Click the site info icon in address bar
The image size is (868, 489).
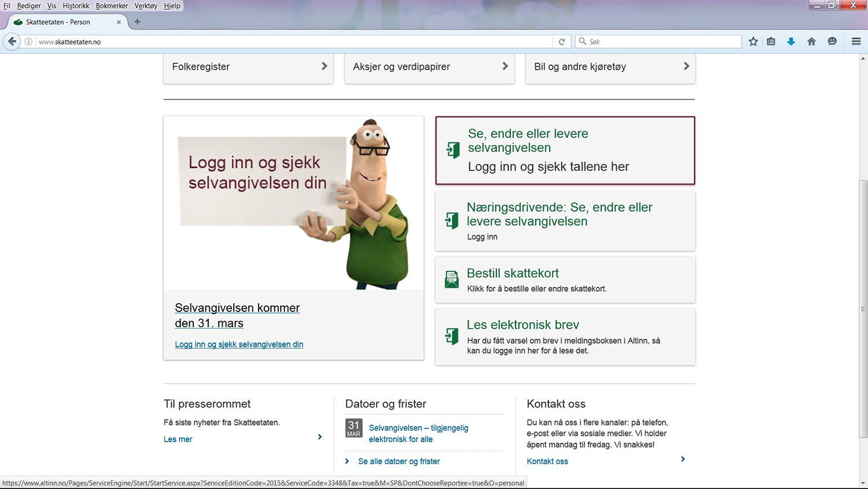(28, 42)
